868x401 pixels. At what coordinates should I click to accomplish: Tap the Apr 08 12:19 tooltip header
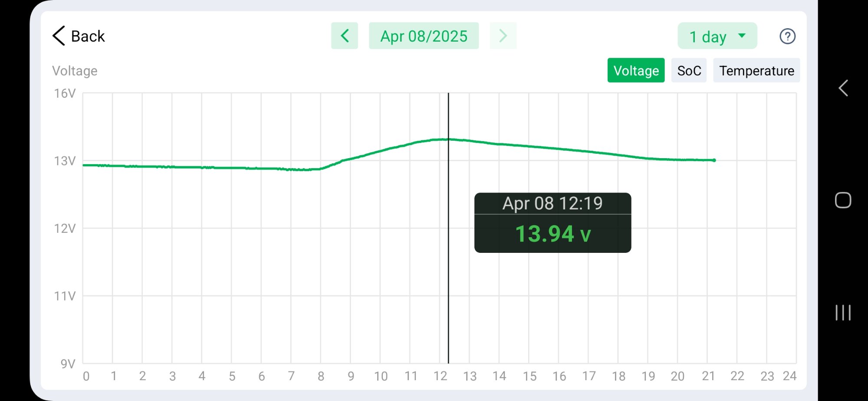pos(552,203)
